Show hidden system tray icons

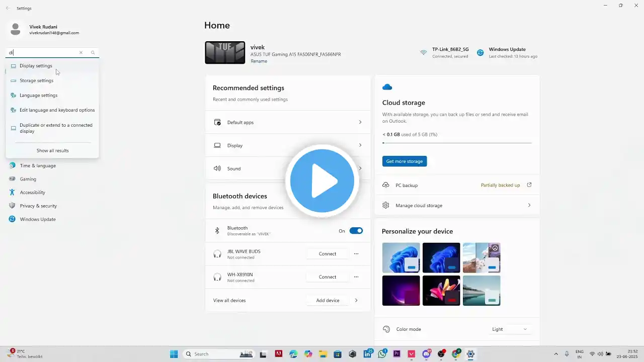pyautogui.click(x=556, y=354)
